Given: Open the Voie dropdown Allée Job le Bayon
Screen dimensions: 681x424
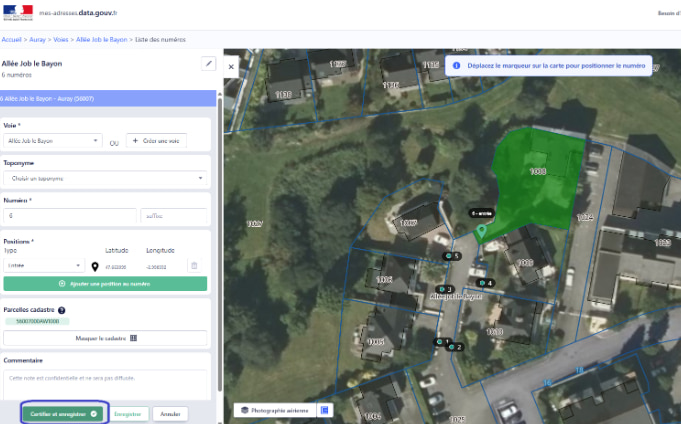Looking at the screenshot, I should pyautogui.click(x=53, y=141).
